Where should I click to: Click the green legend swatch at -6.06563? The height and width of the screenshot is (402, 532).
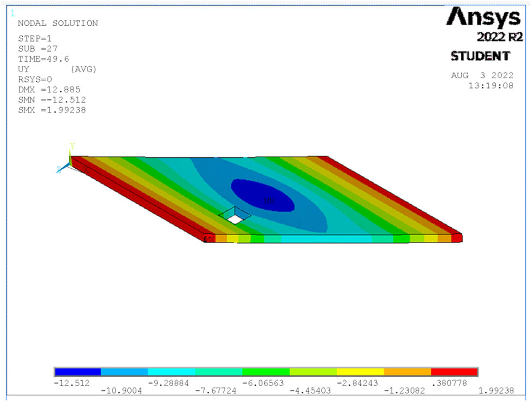tap(266, 372)
